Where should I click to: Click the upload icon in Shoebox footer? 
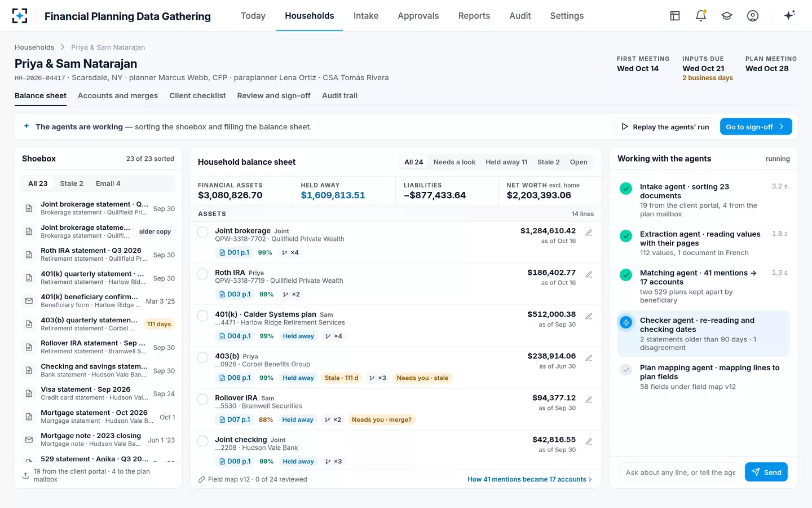point(25,475)
